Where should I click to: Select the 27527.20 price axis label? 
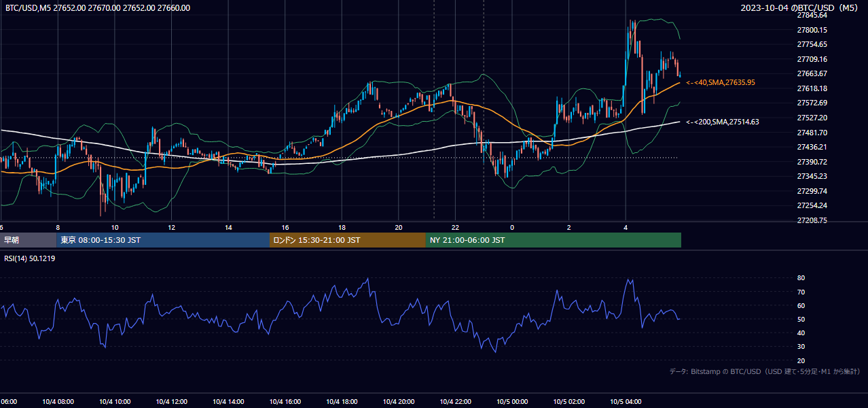coord(812,118)
